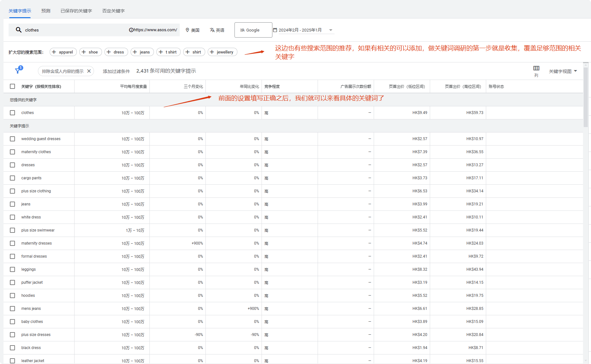Image resolution: width=591 pixels, height=364 pixels.
Task: Tick the select-all checkbox in the table header
Action: tap(12, 86)
